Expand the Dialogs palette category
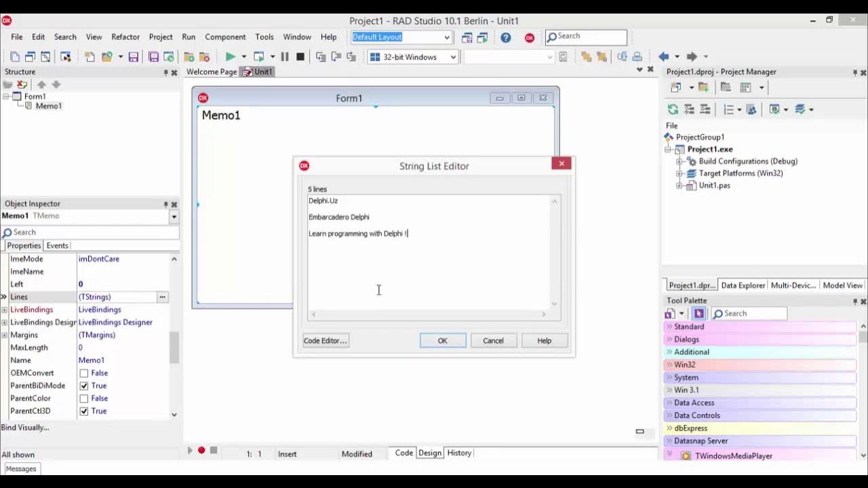This screenshot has width=868, height=488. click(669, 340)
